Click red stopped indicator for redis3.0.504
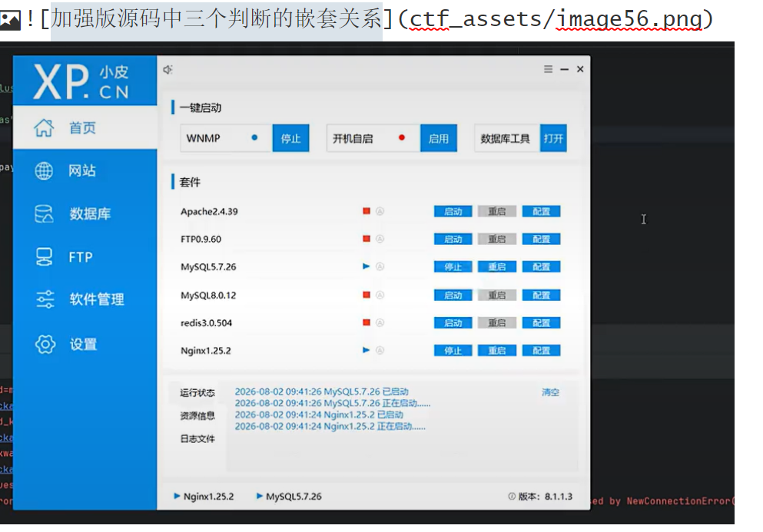 (367, 322)
